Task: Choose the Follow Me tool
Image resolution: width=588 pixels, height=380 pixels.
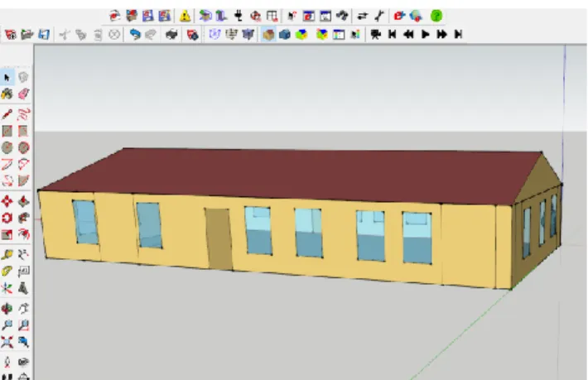Action: [23, 218]
